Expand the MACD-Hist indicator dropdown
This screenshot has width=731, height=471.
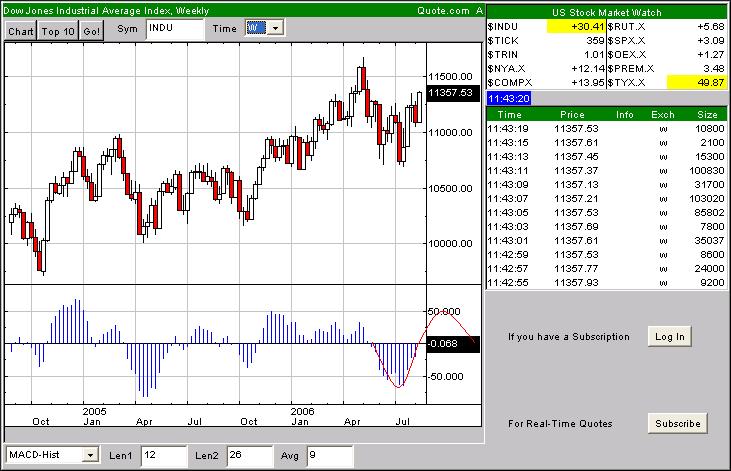click(x=90, y=455)
